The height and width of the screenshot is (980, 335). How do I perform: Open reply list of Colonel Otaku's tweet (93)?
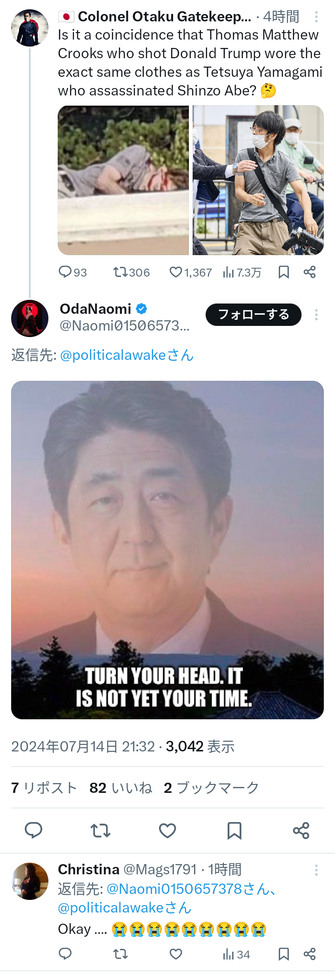point(73,272)
